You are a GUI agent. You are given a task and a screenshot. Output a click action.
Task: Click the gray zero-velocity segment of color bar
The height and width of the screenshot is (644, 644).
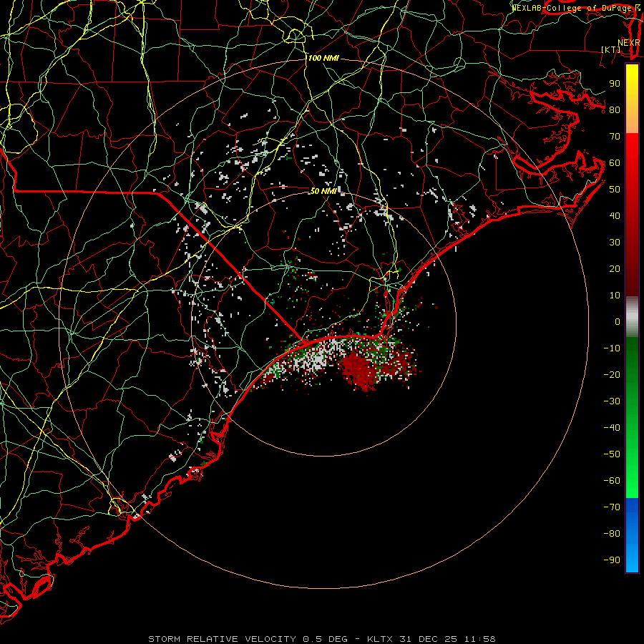click(632, 317)
